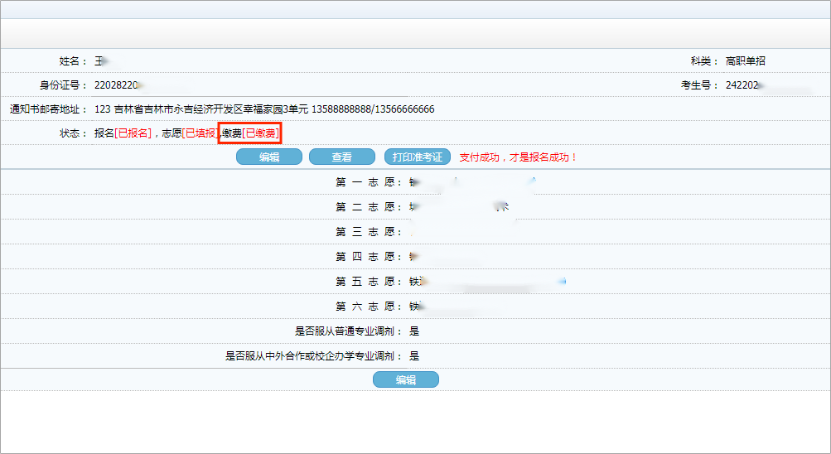Click the 身份证号 field label

click(x=63, y=85)
